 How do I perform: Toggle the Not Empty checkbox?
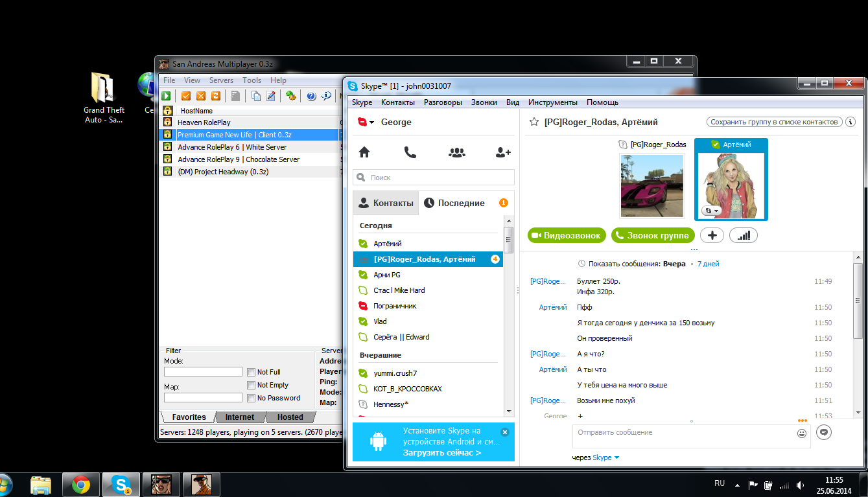click(x=251, y=385)
